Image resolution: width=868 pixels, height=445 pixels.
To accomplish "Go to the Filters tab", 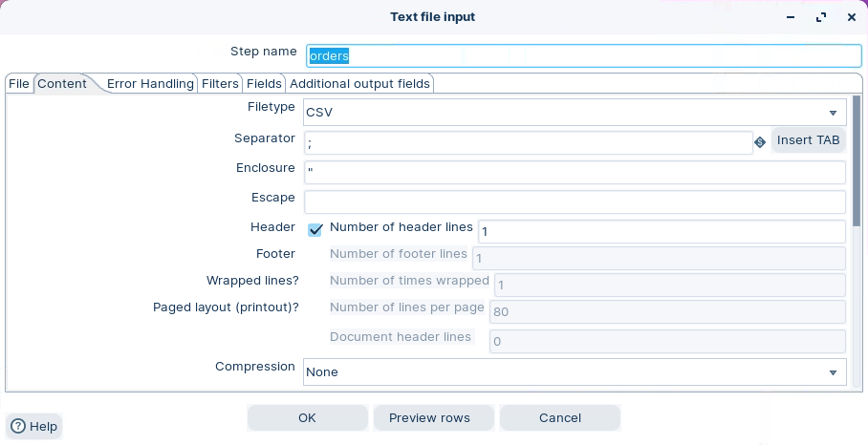I will click(220, 84).
